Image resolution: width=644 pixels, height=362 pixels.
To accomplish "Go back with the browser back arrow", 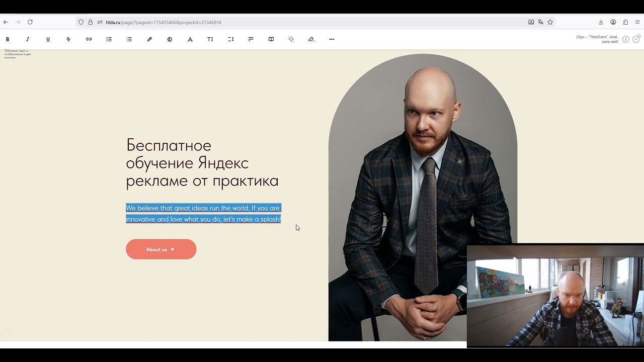I will coord(6,22).
